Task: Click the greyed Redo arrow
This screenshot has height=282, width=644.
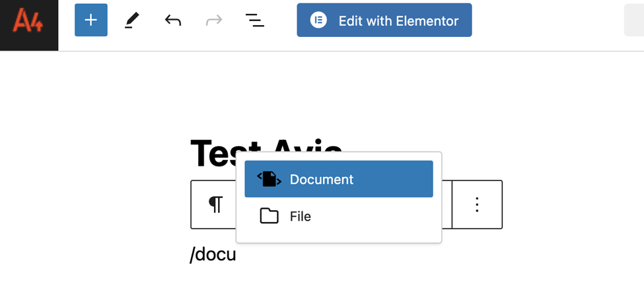Action: point(214,20)
